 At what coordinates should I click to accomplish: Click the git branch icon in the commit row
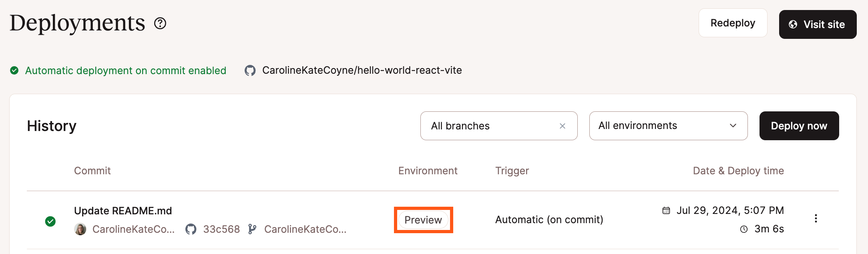(x=252, y=229)
